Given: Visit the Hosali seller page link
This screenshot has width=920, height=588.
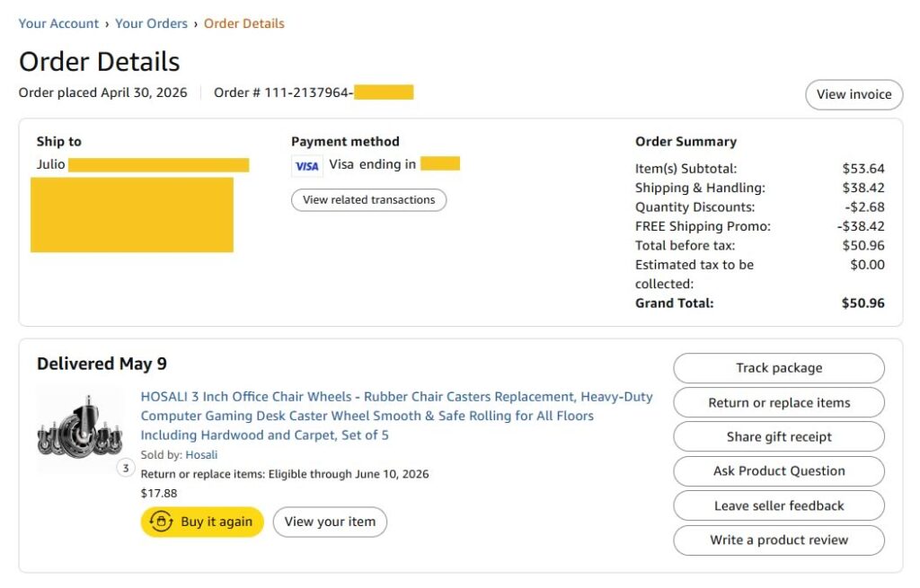Looking at the screenshot, I should 201,455.
